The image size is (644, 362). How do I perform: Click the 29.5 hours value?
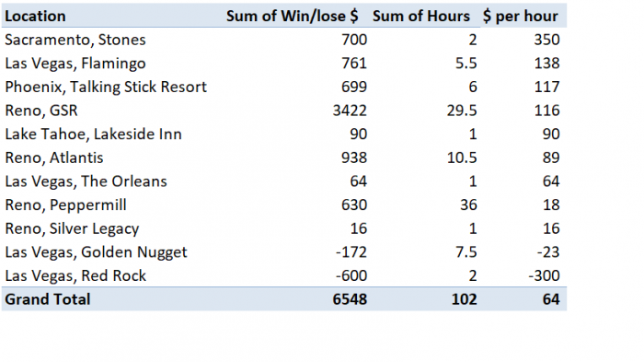[x=462, y=111]
